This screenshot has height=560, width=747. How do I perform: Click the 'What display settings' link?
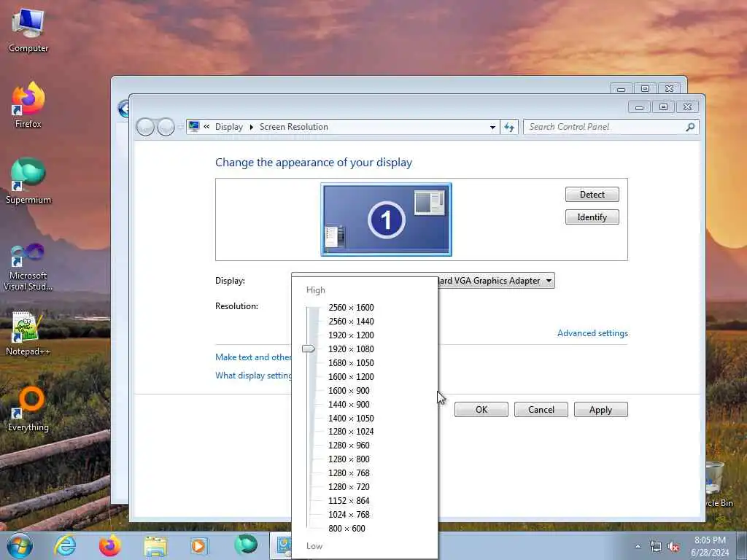(253, 376)
